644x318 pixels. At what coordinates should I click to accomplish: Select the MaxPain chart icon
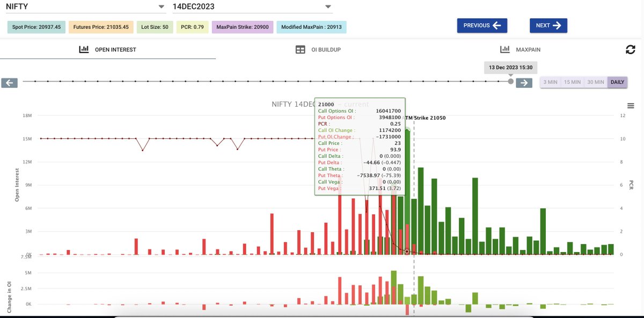point(504,49)
